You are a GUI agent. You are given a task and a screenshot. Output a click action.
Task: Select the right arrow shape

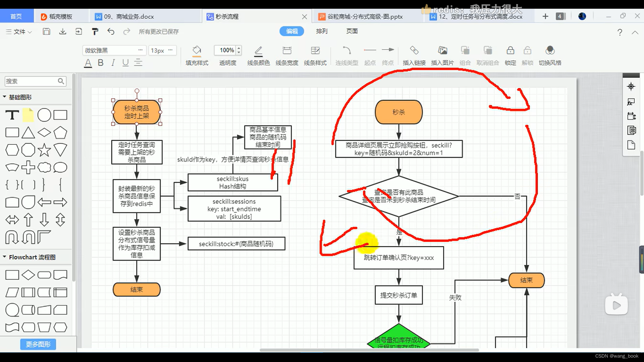(60, 202)
